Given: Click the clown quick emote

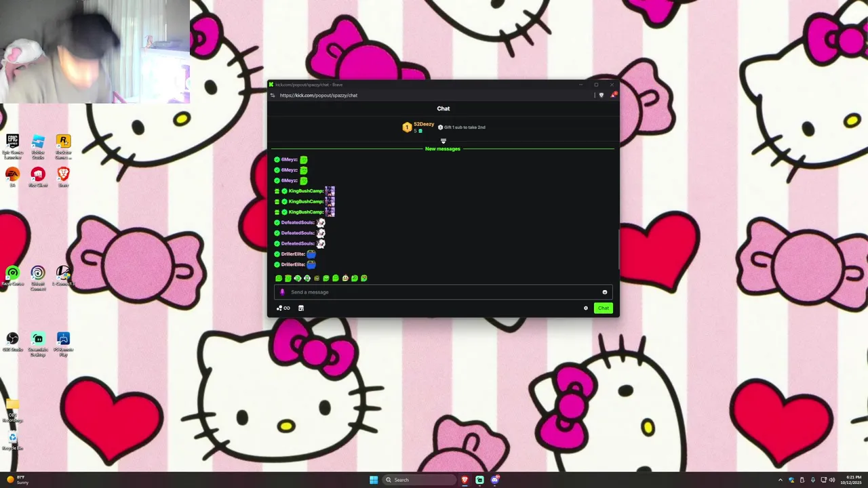Looking at the screenshot, I should [345, 278].
